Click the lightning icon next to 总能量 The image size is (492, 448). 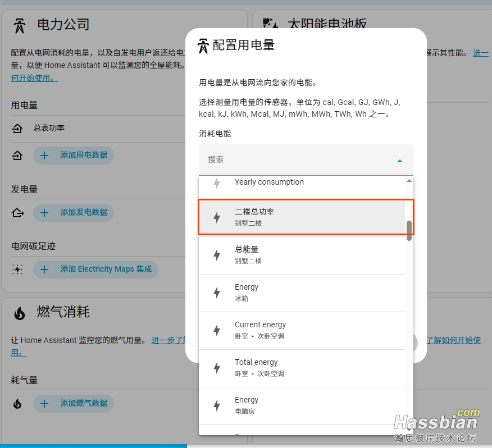(217, 255)
